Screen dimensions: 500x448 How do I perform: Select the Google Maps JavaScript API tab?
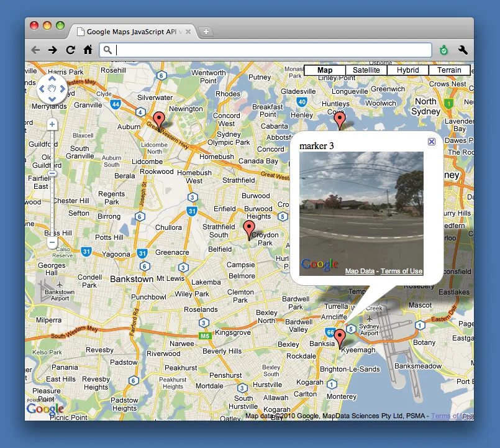pyautogui.click(x=132, y=32)
